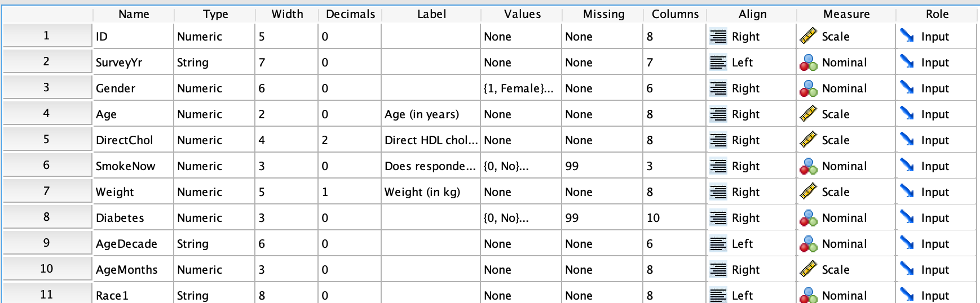Click the Input role arrow for Weight
The width and height of the screenshot is (980, 303).
pyautogui.click(x=907, y=192)
